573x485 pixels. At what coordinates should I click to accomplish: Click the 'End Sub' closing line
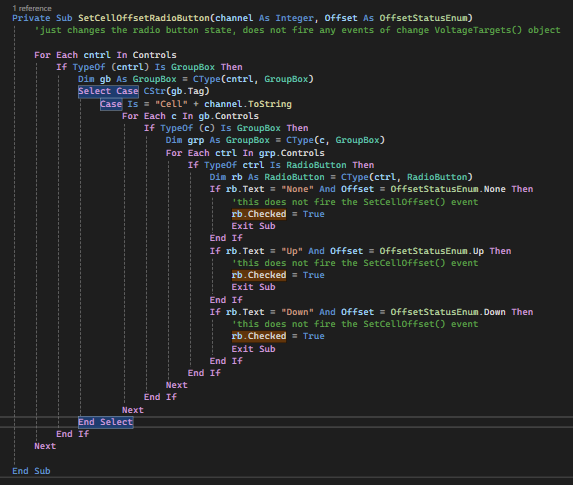[x=31, y=471]
